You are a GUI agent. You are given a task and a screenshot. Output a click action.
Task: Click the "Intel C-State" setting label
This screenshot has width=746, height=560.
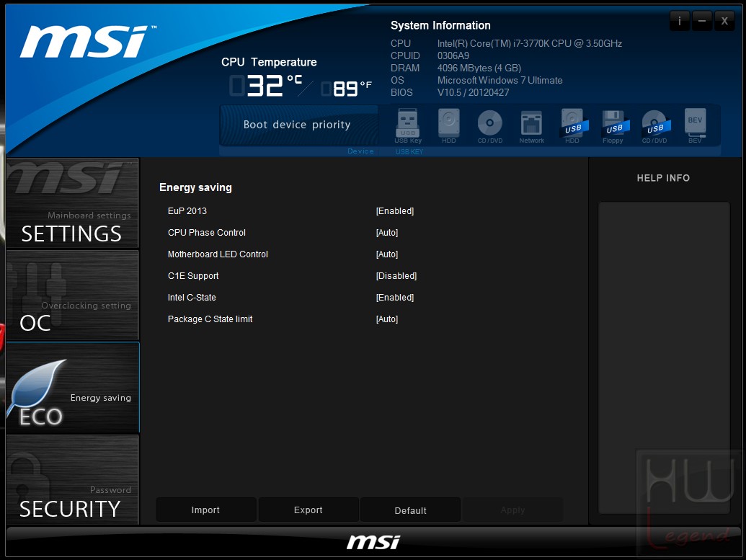tap(192, 298)
